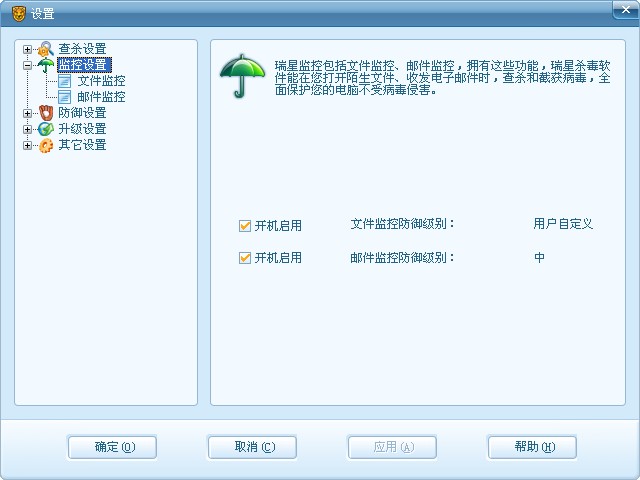Click the baseball glove icon beside 防御设置
Viewport: 640px width, 480px height.
point(46,113)
